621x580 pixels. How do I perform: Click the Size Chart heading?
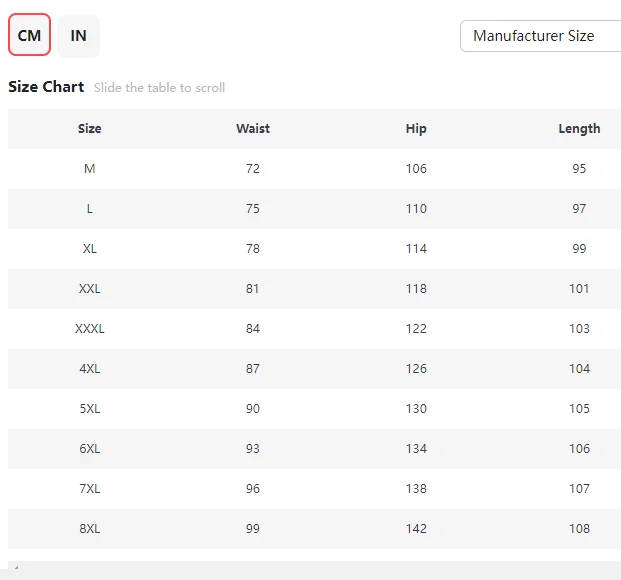[46, 87]
